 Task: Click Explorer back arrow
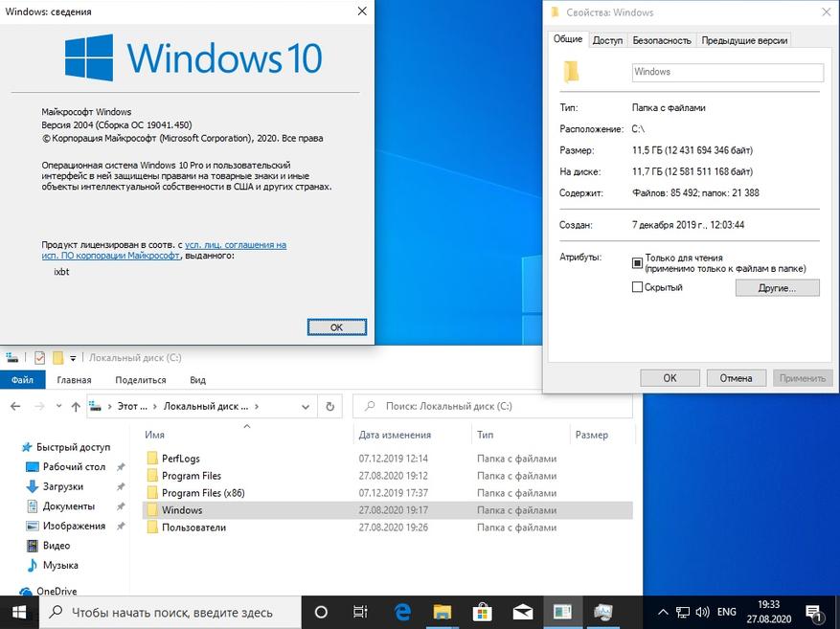(x=15, y=406)
